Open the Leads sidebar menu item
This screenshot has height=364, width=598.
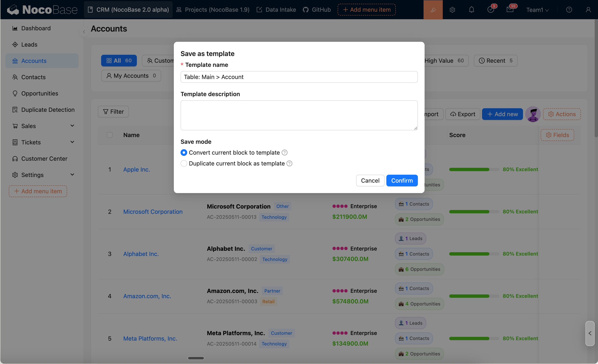pyautogui.click(x=29, y=45)
